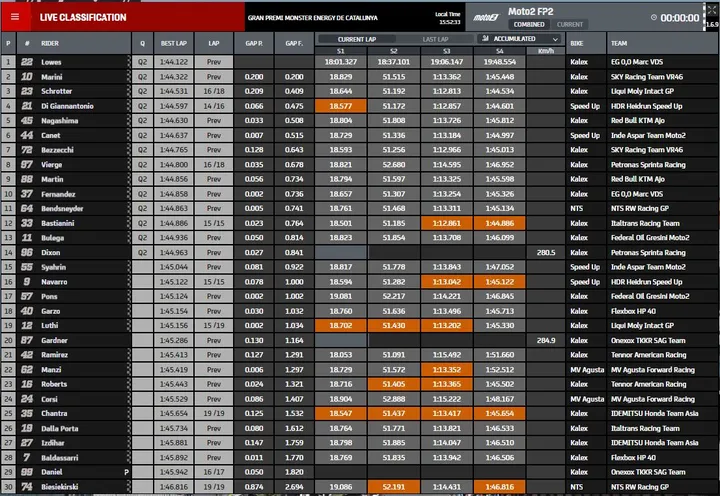The width and height of the screenshot is (720, 496).
Task: Open the dotted handle beside Canet
Action: pyautogui.click(x=129, y=135)
